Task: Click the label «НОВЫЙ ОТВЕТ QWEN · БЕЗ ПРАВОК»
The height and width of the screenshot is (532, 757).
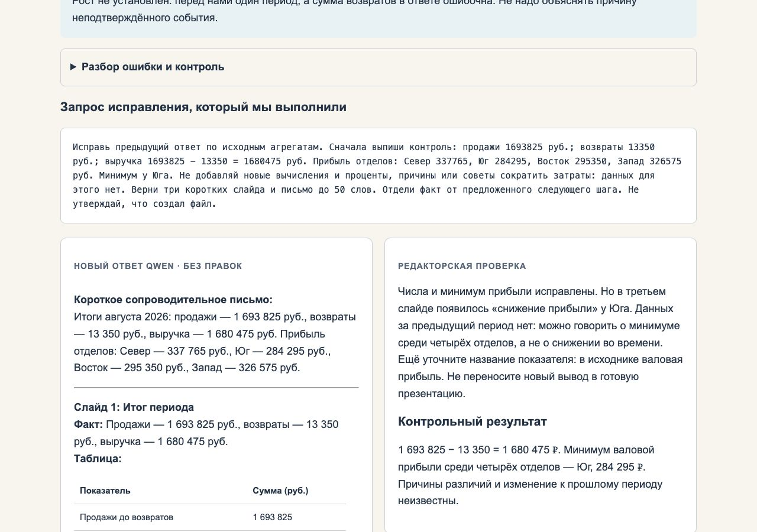Action: 158,266
